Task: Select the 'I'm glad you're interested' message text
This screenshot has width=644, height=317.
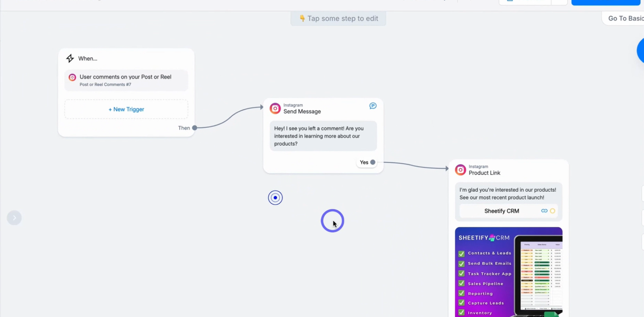Action: point(508,194)
